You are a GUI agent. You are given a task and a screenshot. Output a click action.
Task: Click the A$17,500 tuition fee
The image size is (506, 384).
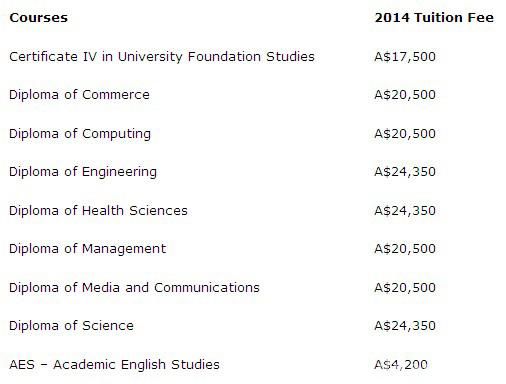405,57
